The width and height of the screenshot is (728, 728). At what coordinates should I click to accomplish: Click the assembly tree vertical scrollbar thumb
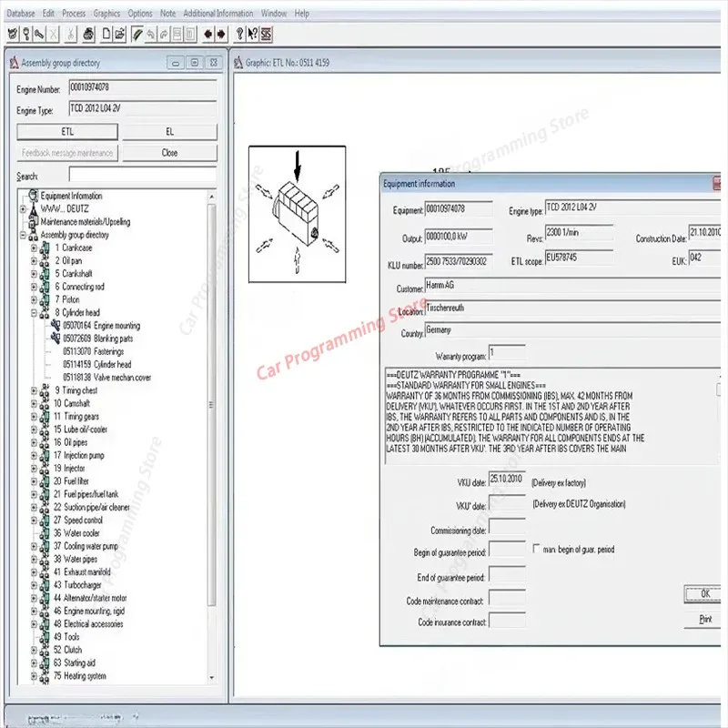tap(212, 404)
